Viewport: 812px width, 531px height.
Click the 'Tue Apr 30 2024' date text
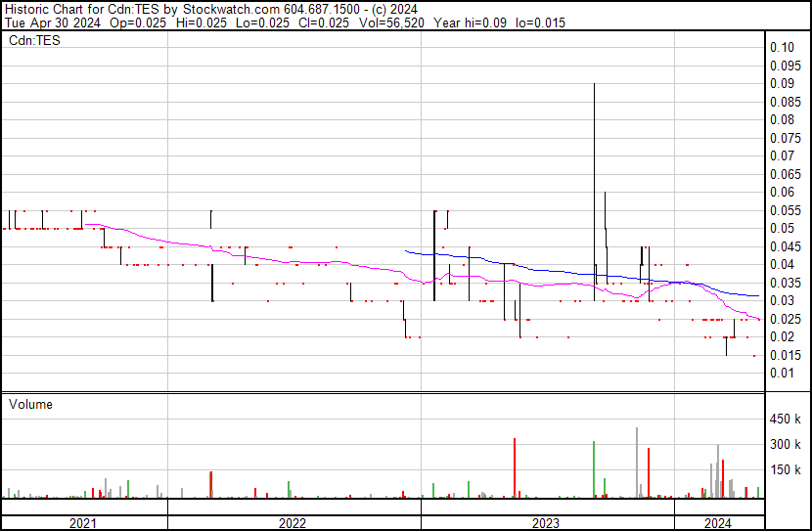click(x=52, y=23)
